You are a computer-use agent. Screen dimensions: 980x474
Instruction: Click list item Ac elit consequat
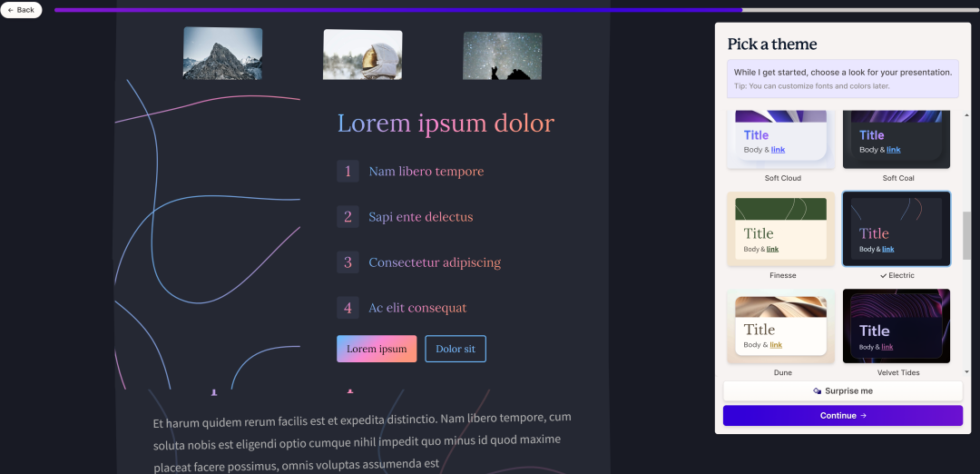417,308
